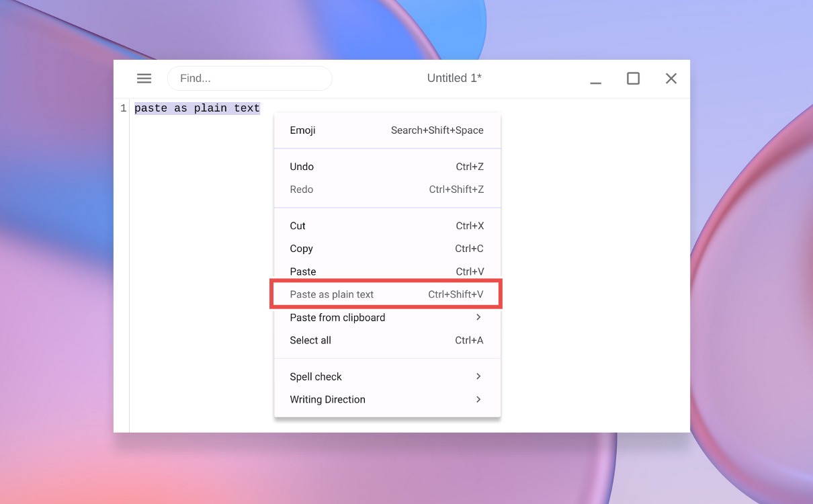This screenshot has width=813, height=504.
Task: Expand the Writing Direction submenu
Action: point(387,399)
